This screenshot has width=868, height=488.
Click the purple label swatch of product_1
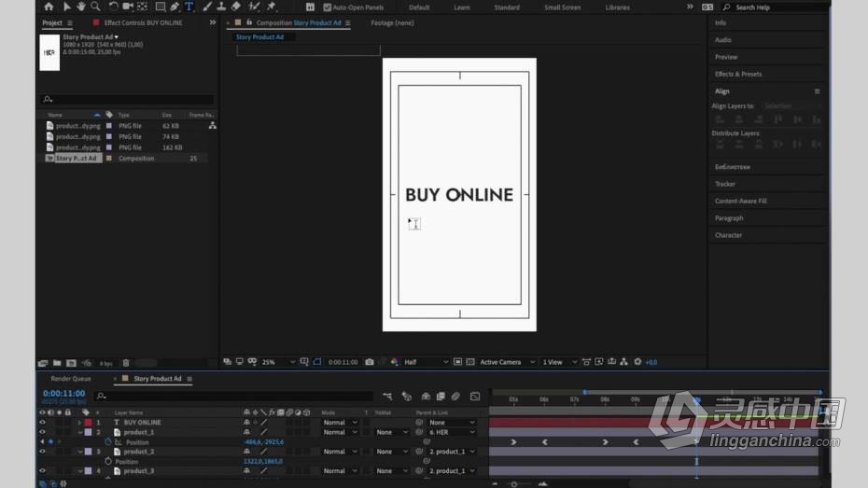coord(88,432)
